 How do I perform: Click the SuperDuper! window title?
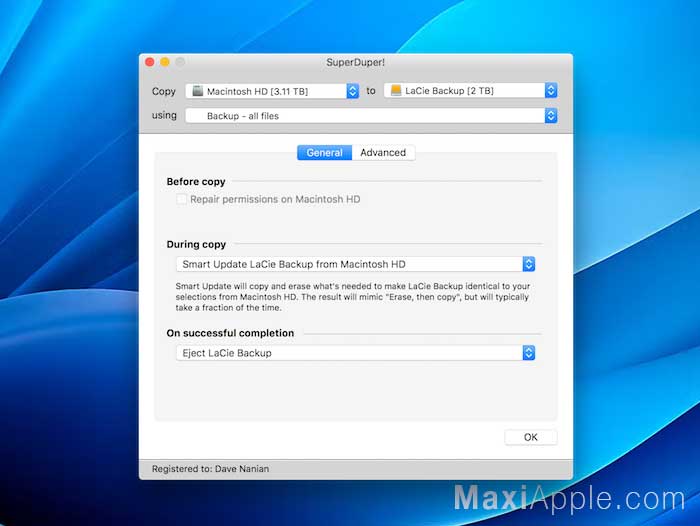pos(355,62)
